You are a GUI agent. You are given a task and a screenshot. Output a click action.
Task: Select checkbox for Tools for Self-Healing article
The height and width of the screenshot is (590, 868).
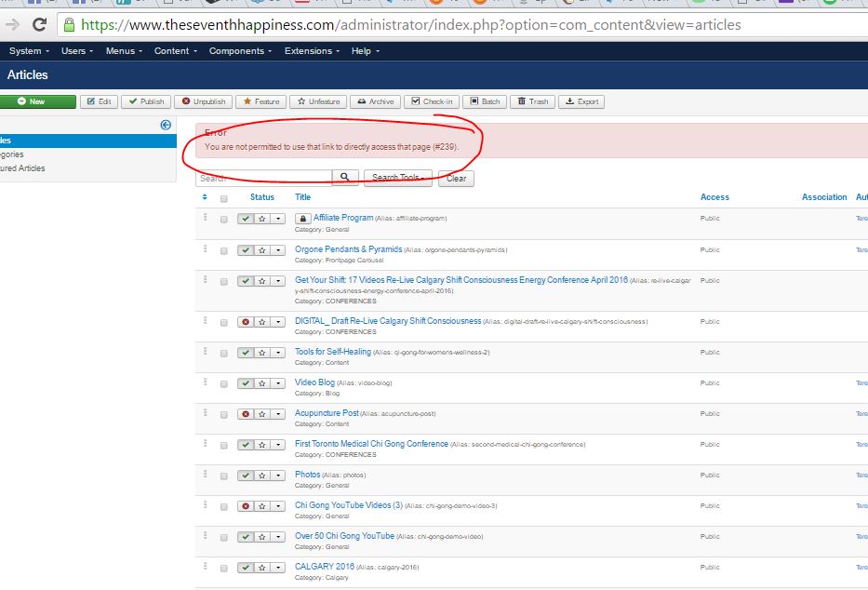[224, 353]
